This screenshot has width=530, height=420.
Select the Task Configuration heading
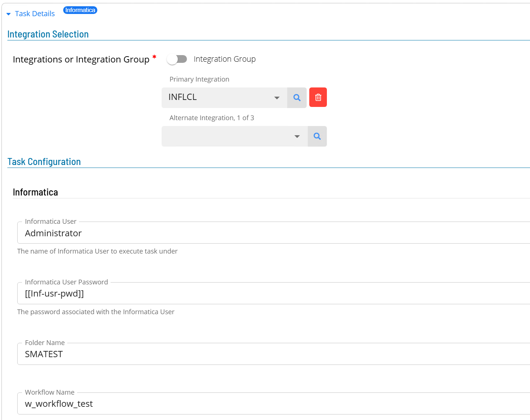pos(44,162)
